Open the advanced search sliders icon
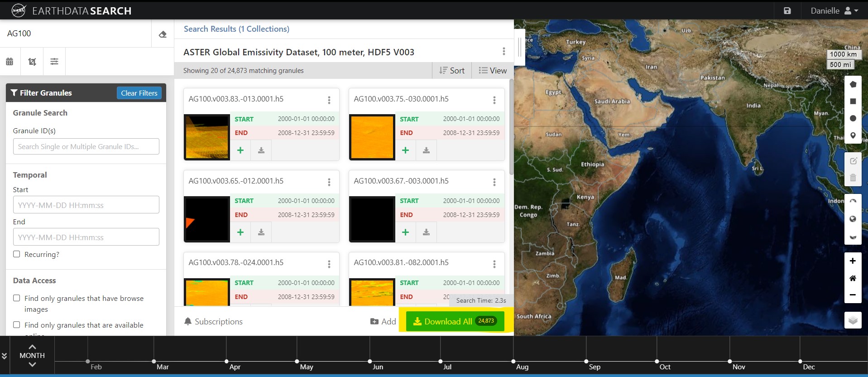The width and height of the screenshot is (868, 377). [54, 62]
